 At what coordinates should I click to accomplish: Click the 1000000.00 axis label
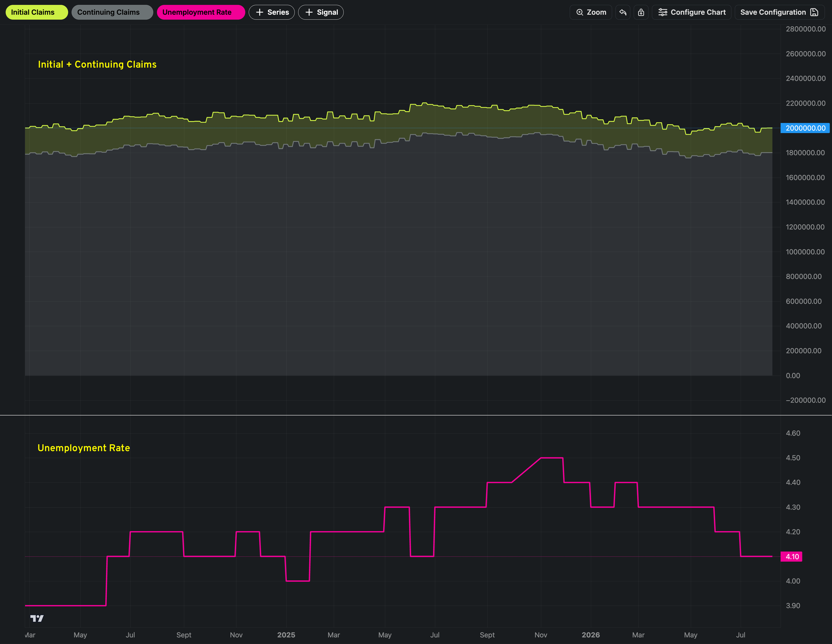805,252
